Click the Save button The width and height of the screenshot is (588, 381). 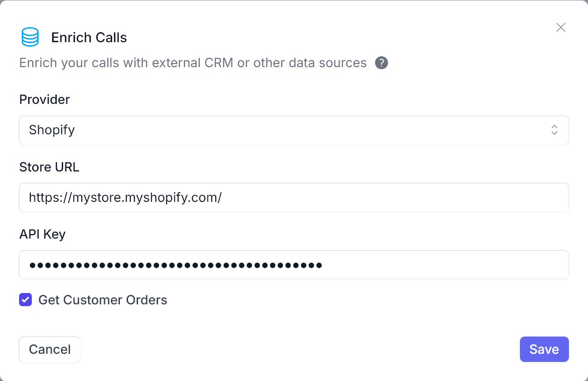pos(544,349)
